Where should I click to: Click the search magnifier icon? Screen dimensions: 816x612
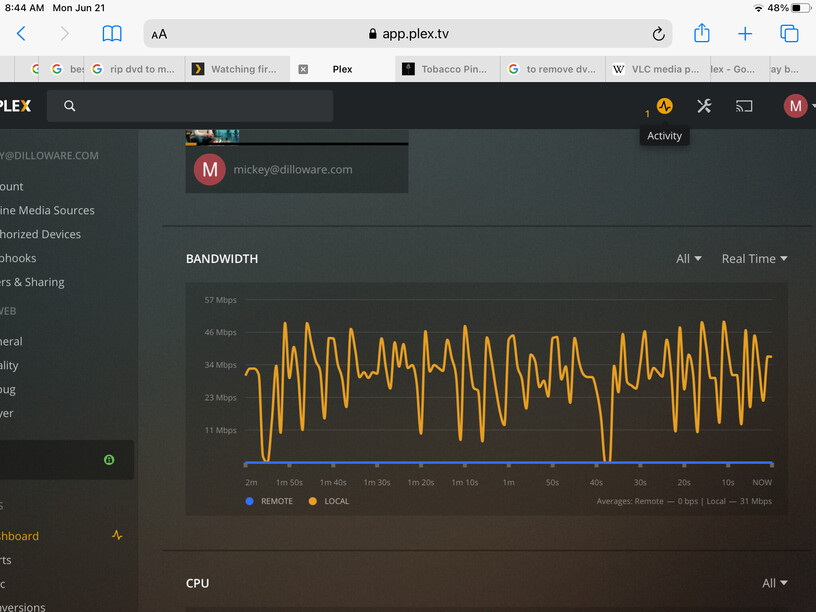70,106
